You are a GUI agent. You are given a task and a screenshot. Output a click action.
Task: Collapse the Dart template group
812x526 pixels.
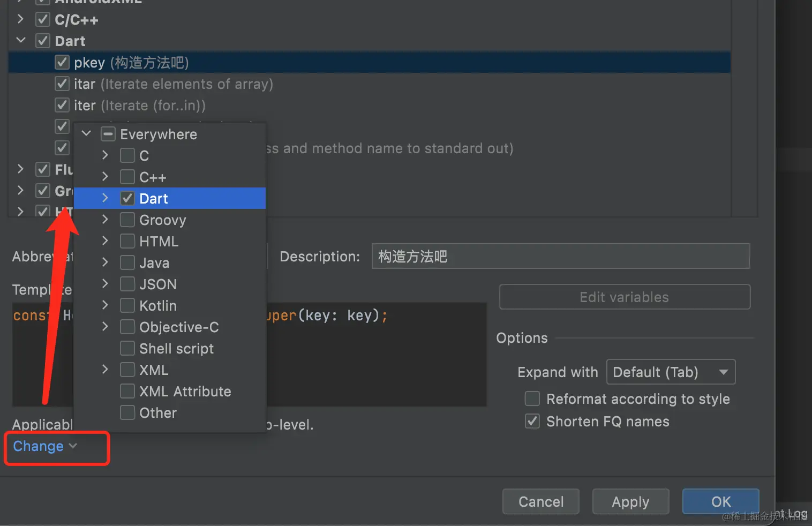[x=21, y=41]
